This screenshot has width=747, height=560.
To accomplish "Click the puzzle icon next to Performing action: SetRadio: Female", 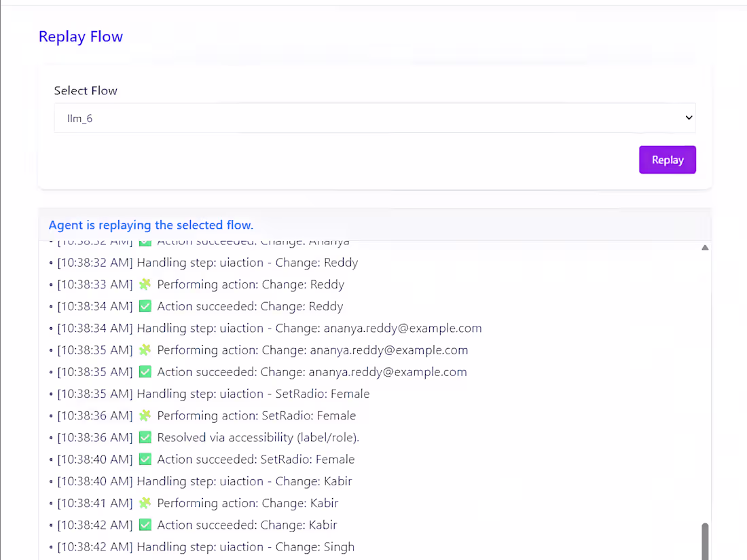I will point(145,415).
